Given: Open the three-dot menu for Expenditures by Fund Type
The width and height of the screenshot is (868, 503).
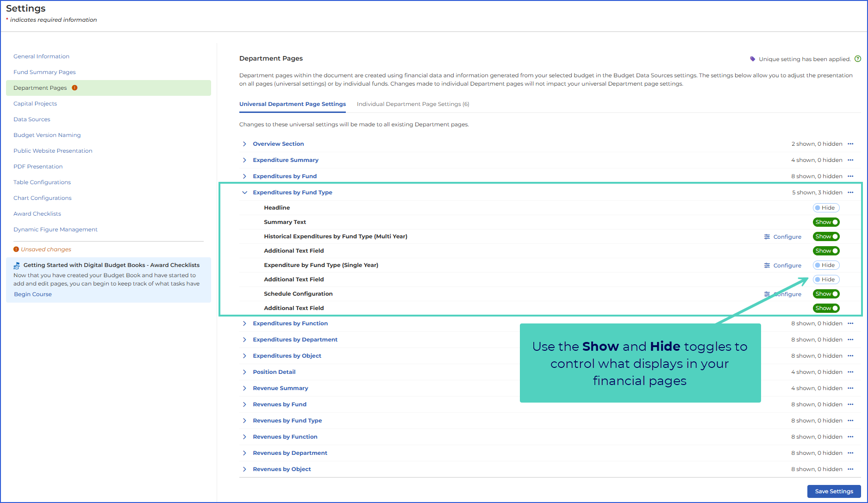Looking at the screenshot, I should pyautogui.click(x=850, y=193).
